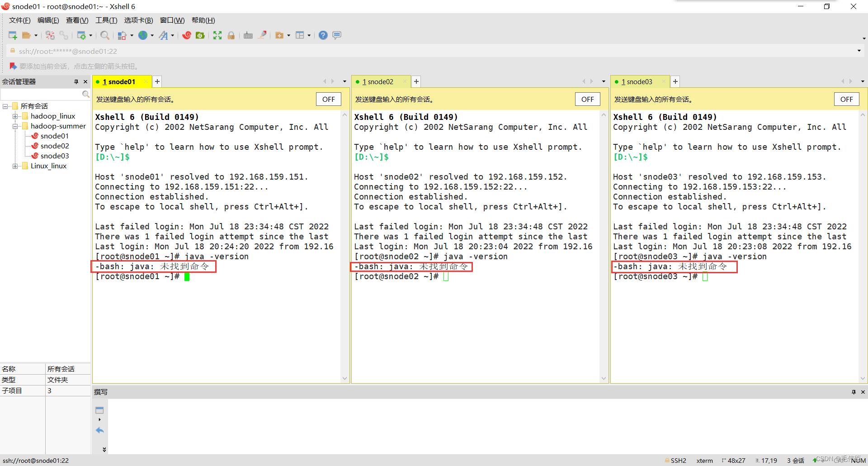
Task: Click the Session Manager search field
Action: click(41, 94)
